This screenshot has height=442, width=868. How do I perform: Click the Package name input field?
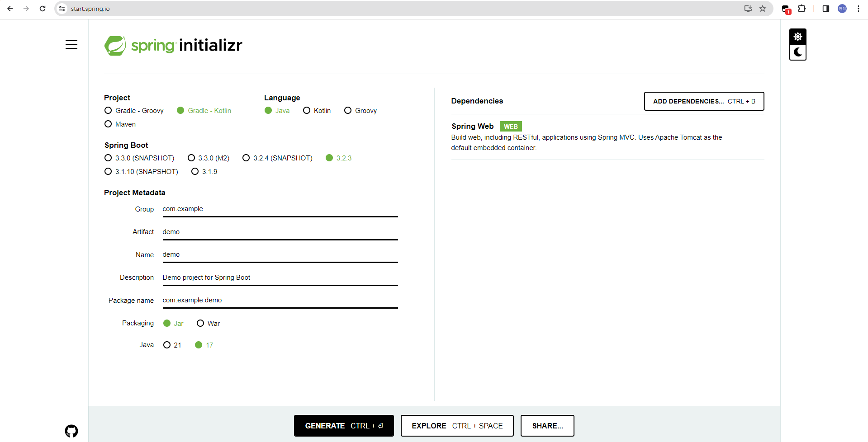[280, 301]
